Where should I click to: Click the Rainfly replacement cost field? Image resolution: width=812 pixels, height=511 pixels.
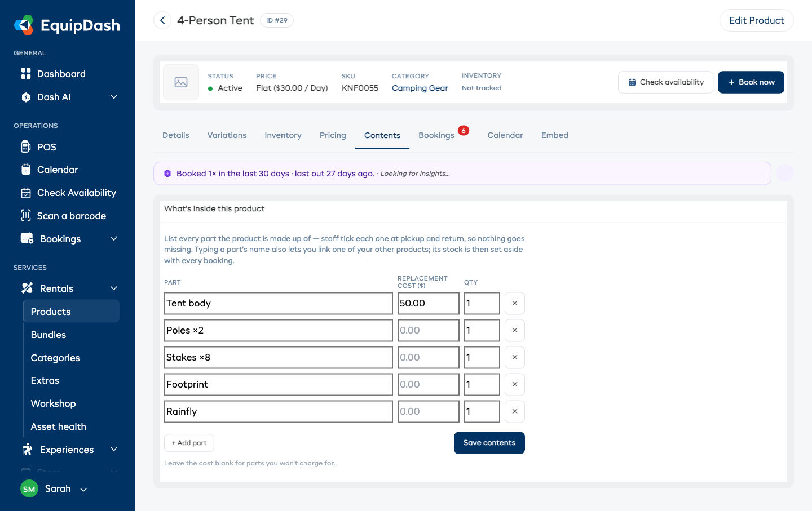(x=429, y=411)
